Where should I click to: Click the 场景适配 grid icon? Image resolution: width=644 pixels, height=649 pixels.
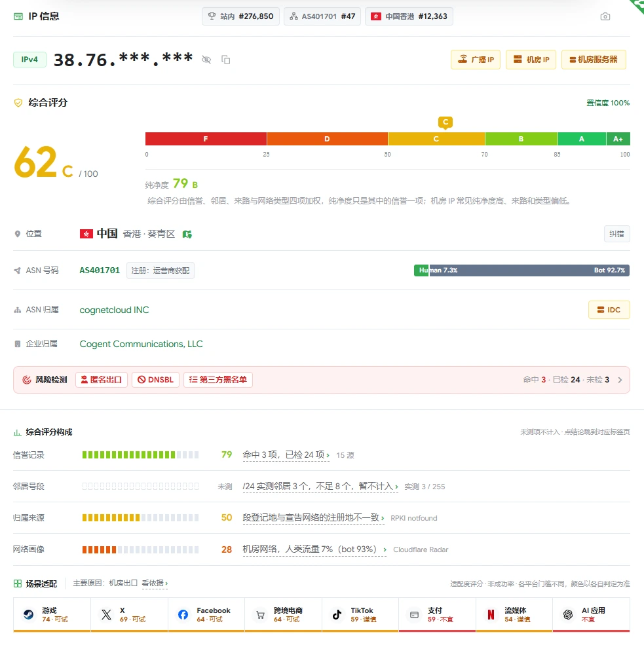coord(18,584)
